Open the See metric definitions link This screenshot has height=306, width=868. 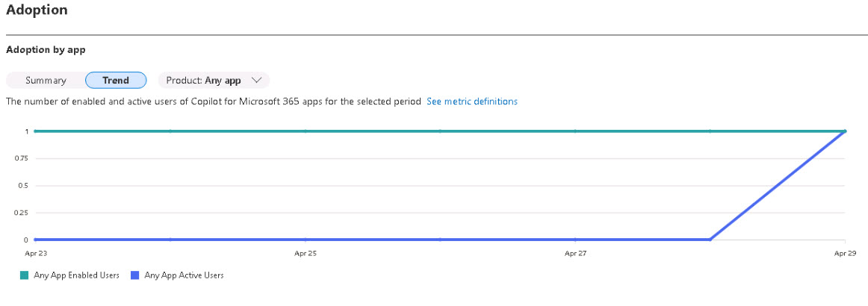[472, 102]
